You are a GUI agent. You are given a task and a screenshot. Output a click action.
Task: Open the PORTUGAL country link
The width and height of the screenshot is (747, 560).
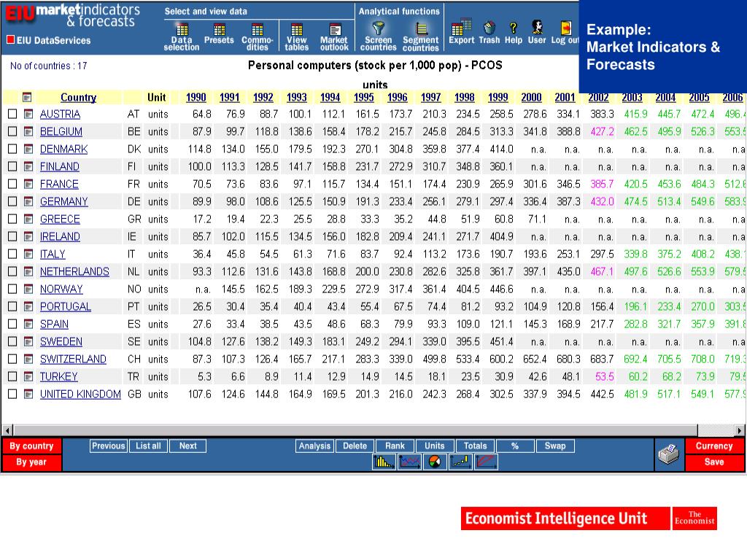tap(65, 307)
